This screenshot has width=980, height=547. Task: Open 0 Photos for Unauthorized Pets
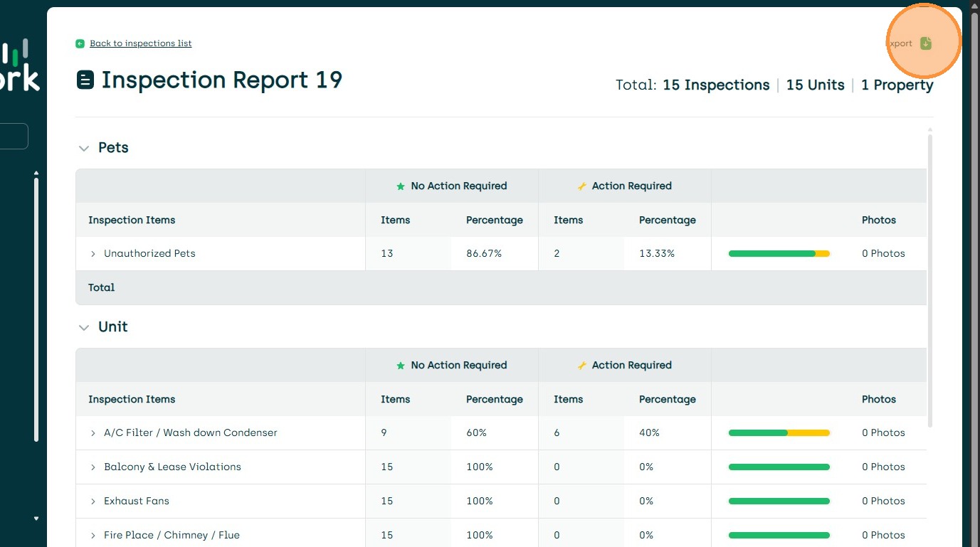pyautogui.click(x=882, y=253)
